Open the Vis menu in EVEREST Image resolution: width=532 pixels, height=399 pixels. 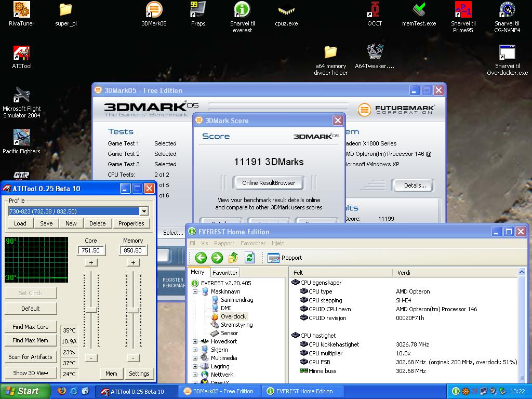[204, 243]
